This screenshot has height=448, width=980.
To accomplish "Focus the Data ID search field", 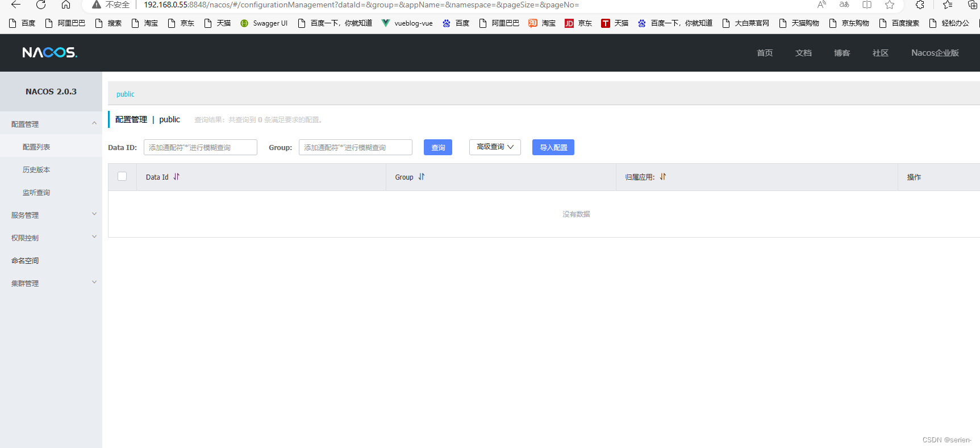I will 201,147.
